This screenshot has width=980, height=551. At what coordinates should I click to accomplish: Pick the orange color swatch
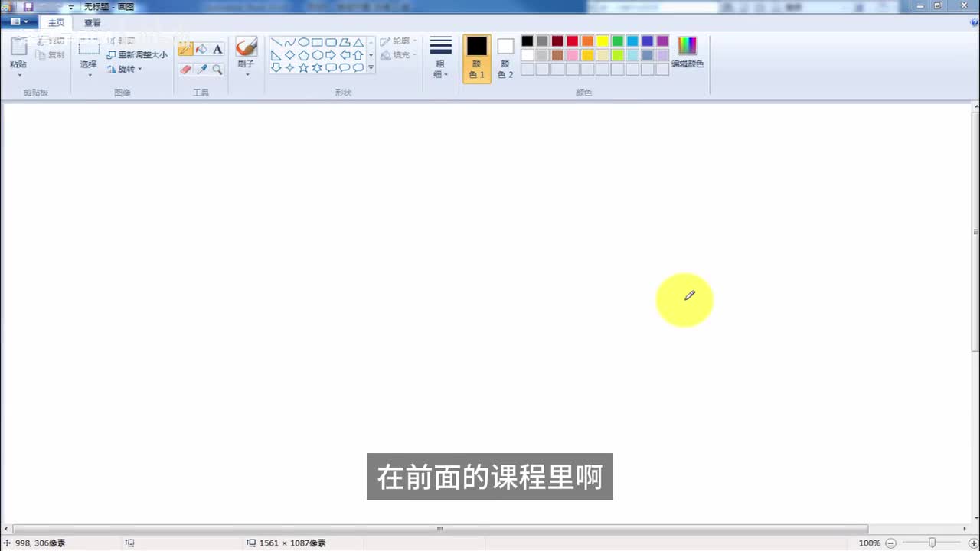click(587, 41)
